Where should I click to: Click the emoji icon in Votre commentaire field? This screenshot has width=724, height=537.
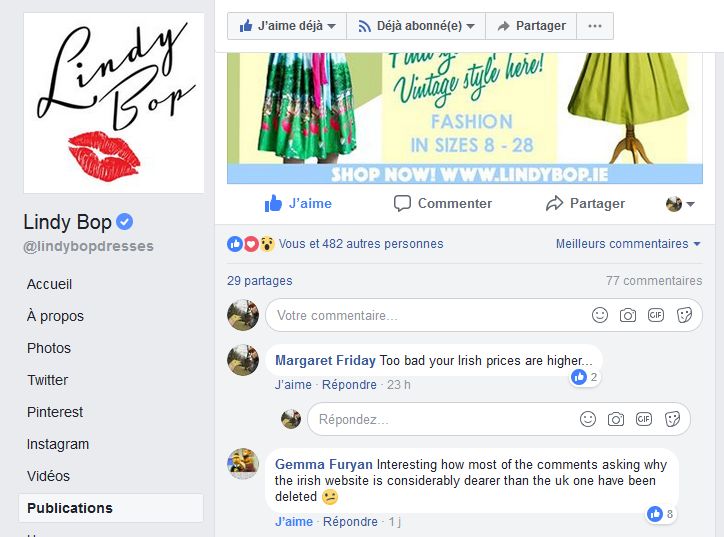599,315
